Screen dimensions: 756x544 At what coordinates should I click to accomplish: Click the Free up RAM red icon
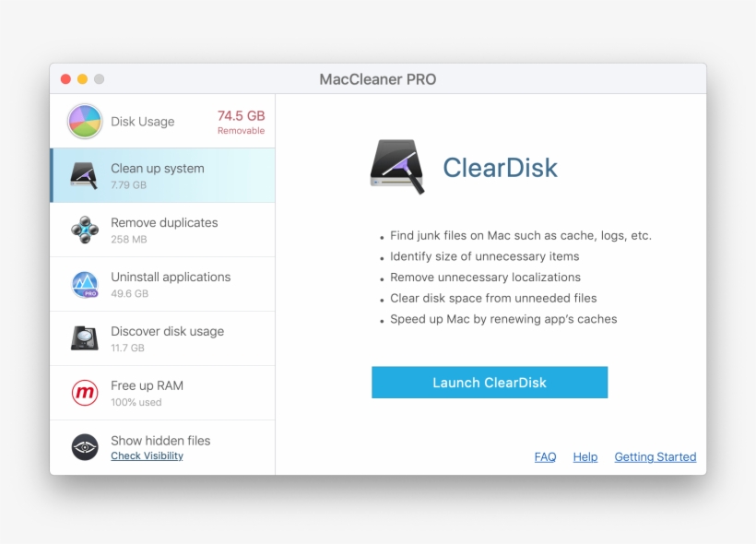click(x=85, y=393)
